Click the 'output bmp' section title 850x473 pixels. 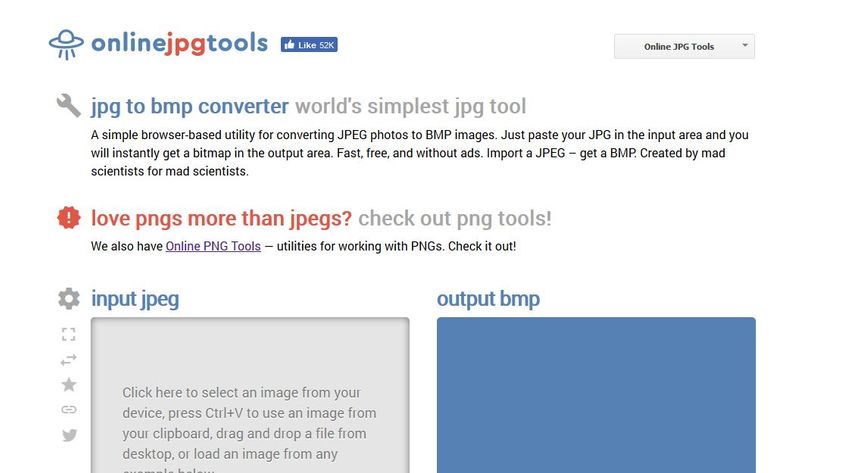(x=488, y=298)
